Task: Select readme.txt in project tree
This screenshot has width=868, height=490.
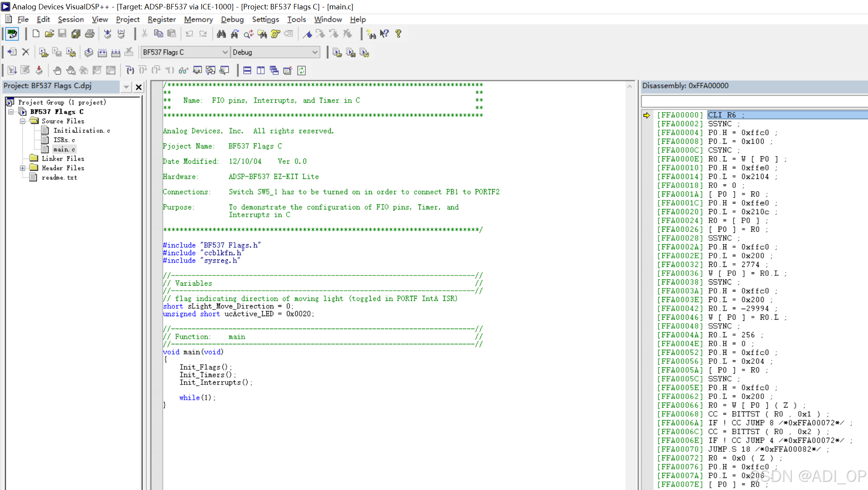Action: pos(59,177)
